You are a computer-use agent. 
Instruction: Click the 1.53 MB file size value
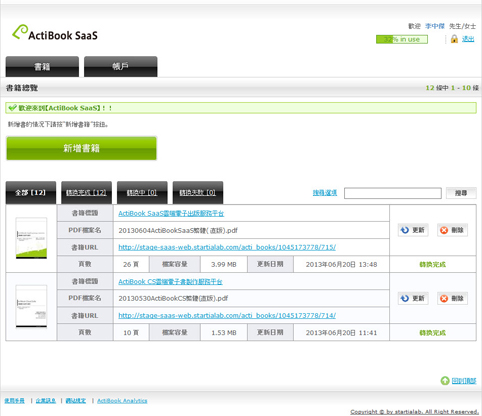(224, 333)
